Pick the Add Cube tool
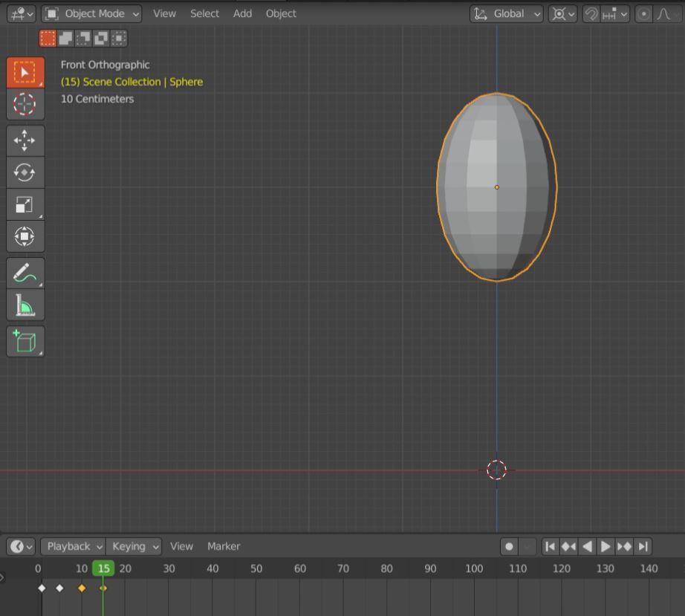The image size is (685, 616). 25,342
